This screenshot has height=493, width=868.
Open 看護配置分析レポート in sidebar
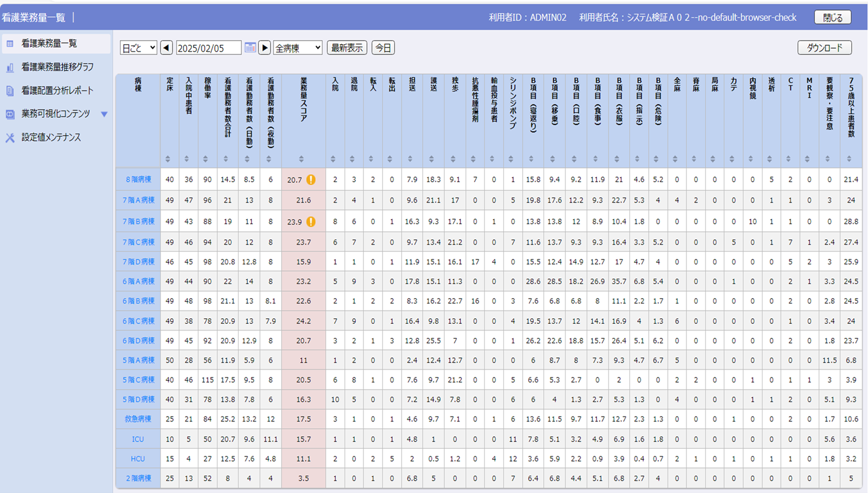[57, 90]
